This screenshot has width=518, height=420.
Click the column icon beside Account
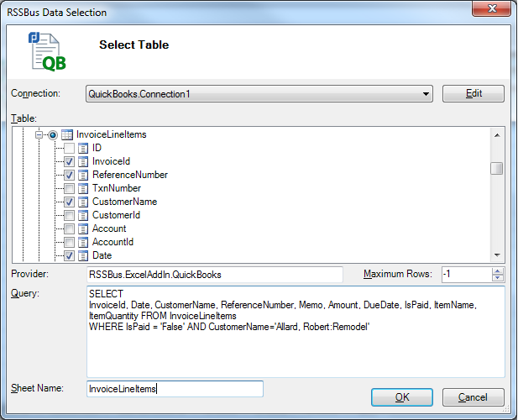pos(83,228)
